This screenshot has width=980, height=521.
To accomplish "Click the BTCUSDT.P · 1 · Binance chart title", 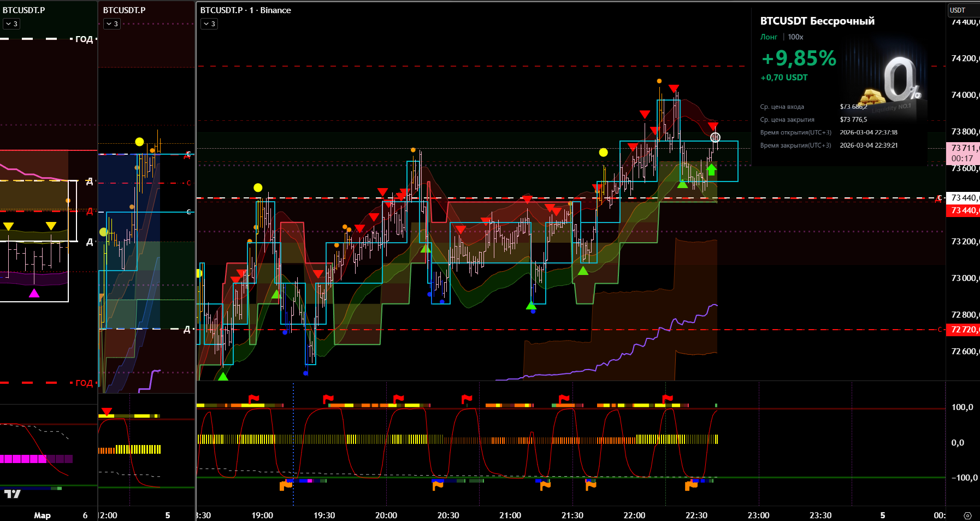I will click(245, 10).
